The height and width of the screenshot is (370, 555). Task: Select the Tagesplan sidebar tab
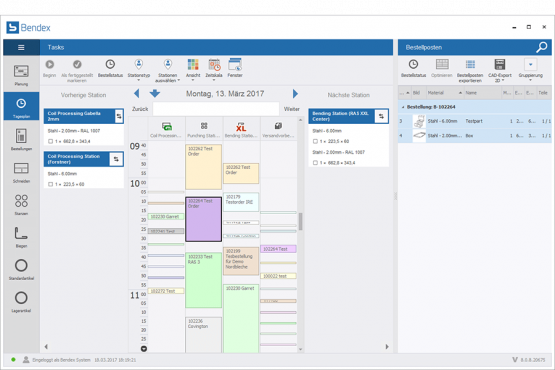point(21,106)
